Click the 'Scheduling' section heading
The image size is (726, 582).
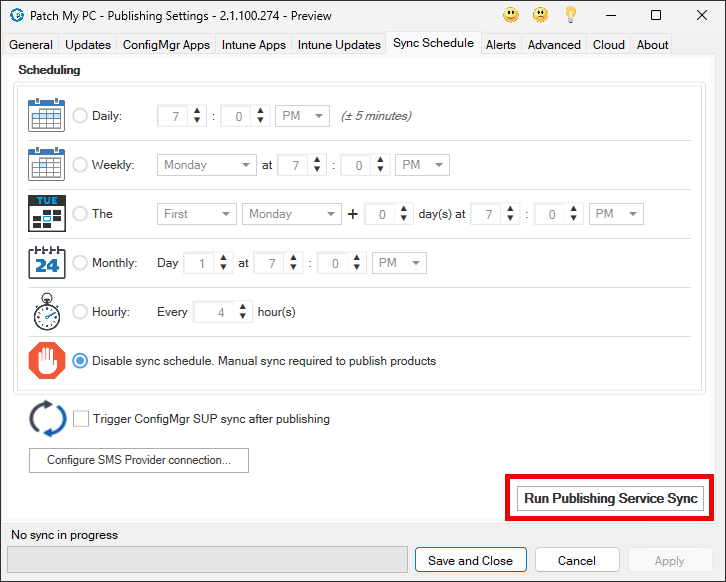(x=49, y=70)
